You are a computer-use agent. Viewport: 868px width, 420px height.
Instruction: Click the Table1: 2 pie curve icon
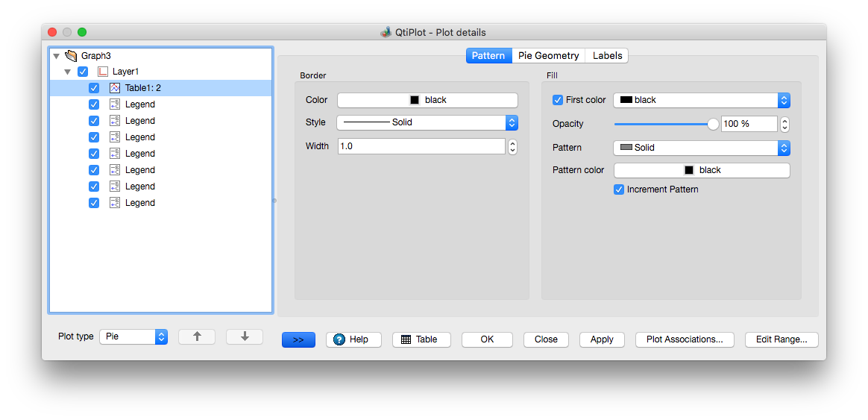[x=115, y=88]
